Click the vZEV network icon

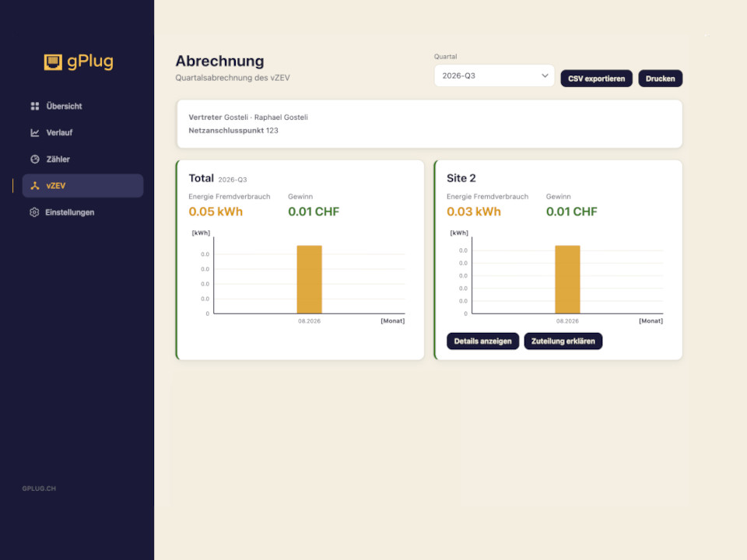tap(35, 186)
